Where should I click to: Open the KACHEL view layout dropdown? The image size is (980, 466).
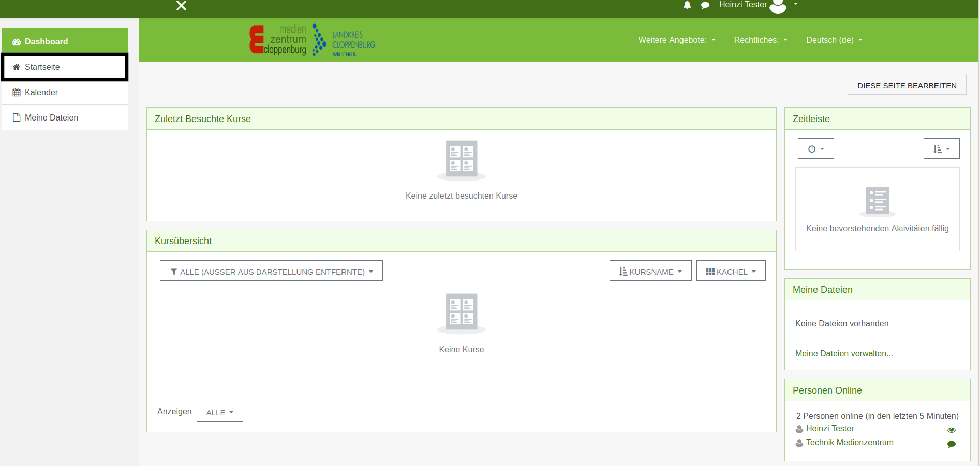pyautogui.click(x=731, y=272)
